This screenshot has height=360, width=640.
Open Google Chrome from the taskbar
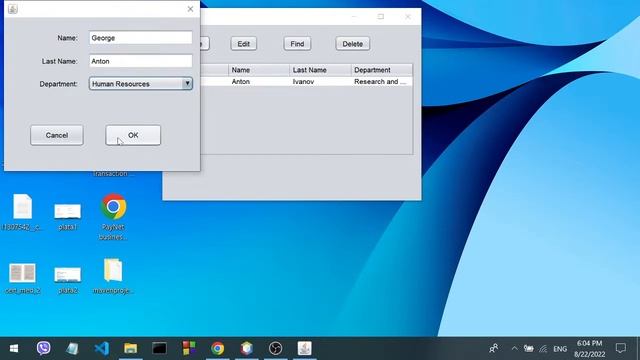[x=218, y=348]
